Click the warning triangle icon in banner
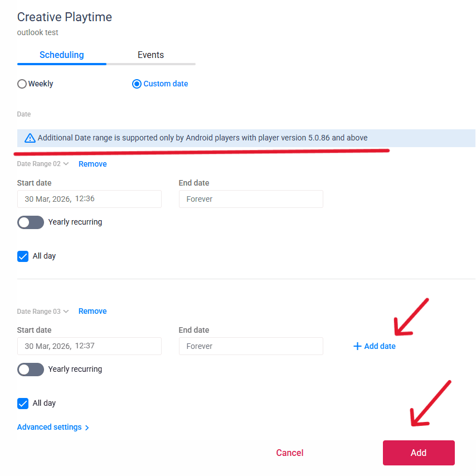This screenshot has height=476, width=476. click(30, 138)
